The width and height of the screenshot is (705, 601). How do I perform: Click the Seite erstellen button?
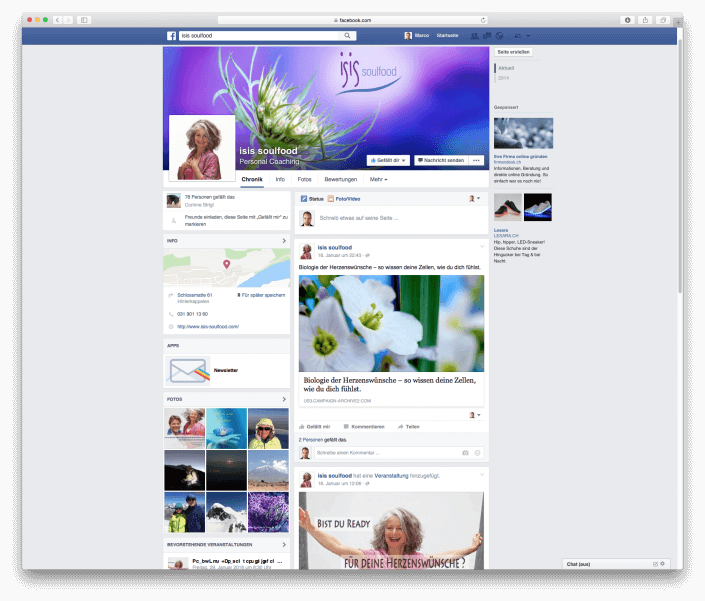[513, 52]
